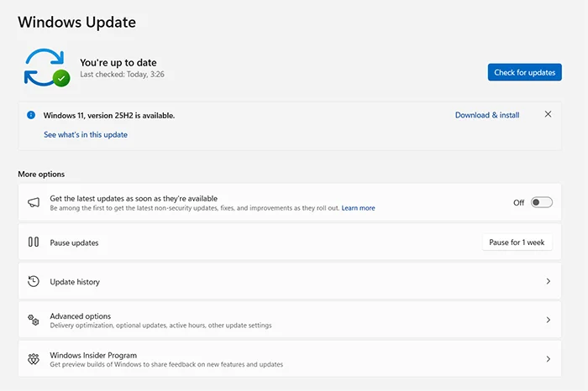Open Advanced options using right chevron
The image size is (588, 391).
pos(549,321)
